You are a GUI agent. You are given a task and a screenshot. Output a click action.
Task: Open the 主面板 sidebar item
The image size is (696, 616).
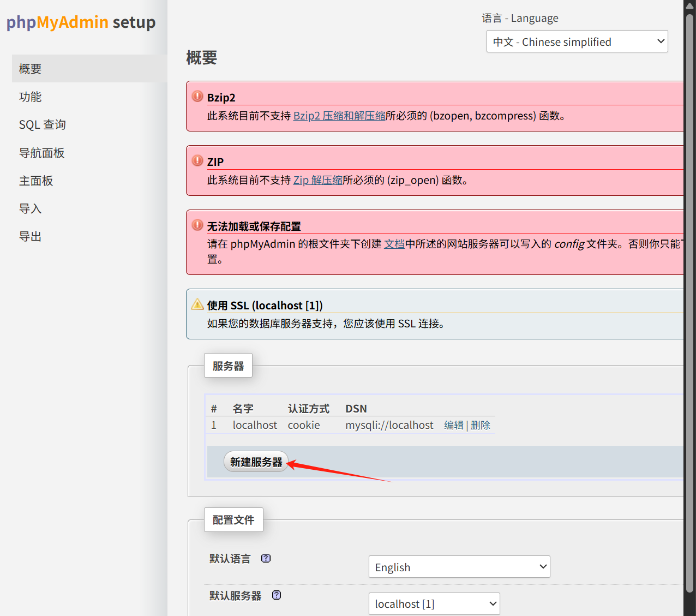tap(89, 181)
